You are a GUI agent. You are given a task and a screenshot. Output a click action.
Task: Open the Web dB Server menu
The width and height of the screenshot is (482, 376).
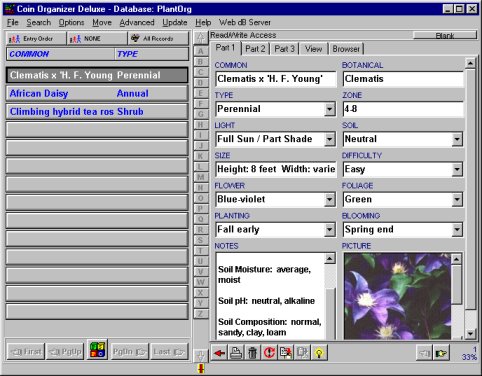coord(245,23)
